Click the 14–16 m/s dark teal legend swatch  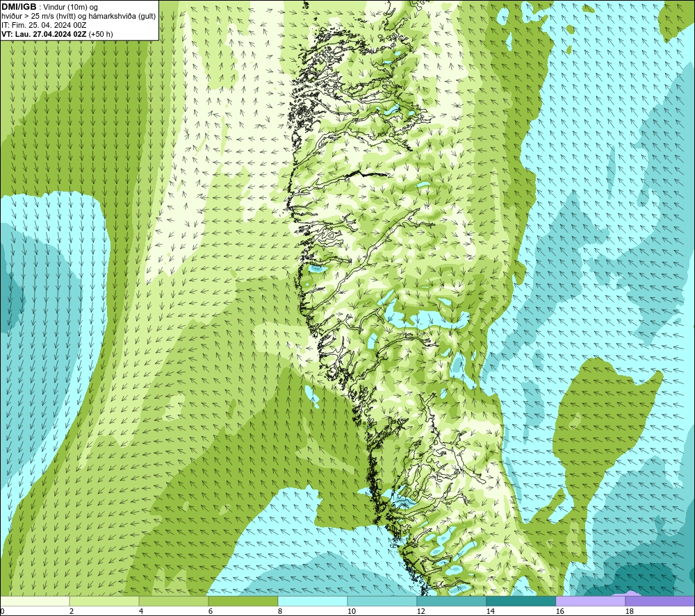(521, 601)
